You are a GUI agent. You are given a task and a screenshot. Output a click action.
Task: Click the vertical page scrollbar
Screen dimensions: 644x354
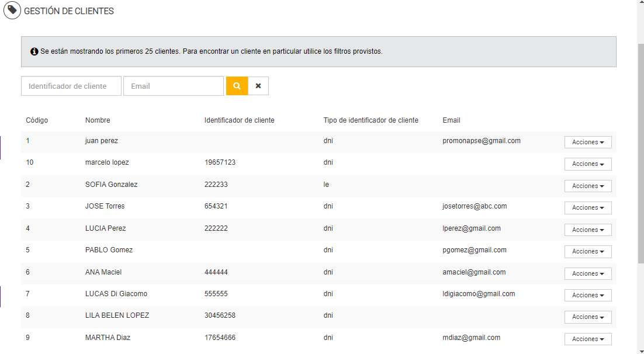pos(640,152)
